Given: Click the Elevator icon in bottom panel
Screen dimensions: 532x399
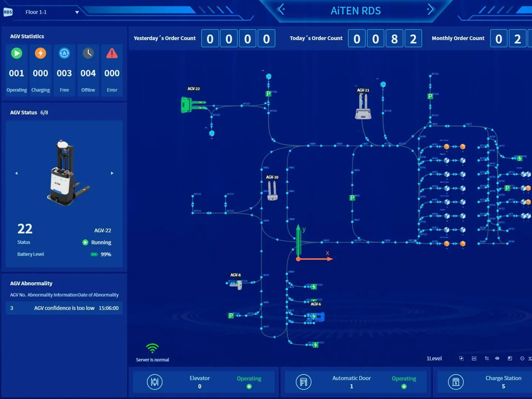Looking at the screenshot, I should point(154,382).
